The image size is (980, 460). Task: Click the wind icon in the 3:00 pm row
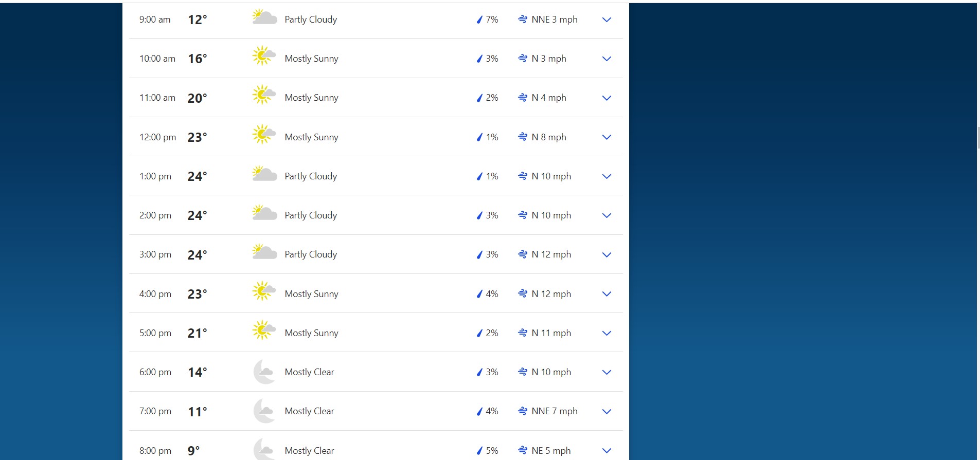pyautogui.click(x=523, y=254)
